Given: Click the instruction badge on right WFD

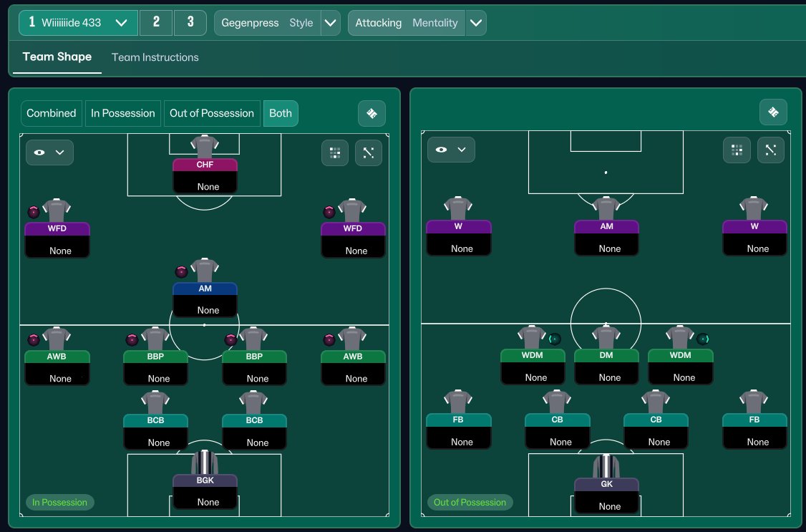Looking at the screenshot, I should pos(329,212).
